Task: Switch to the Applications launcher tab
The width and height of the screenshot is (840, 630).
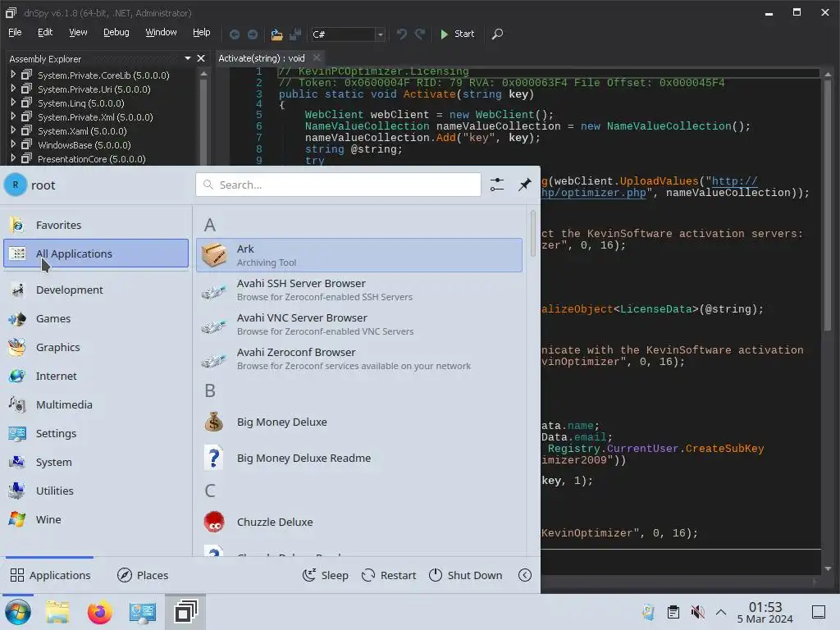Action: [x=50, y=575]
